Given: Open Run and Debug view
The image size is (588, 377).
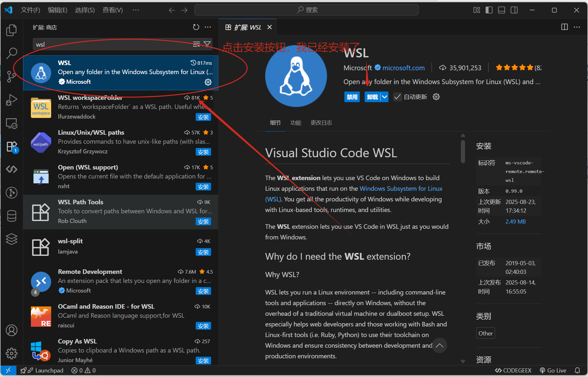Looking at the screenshot, I should click(12, 100).
